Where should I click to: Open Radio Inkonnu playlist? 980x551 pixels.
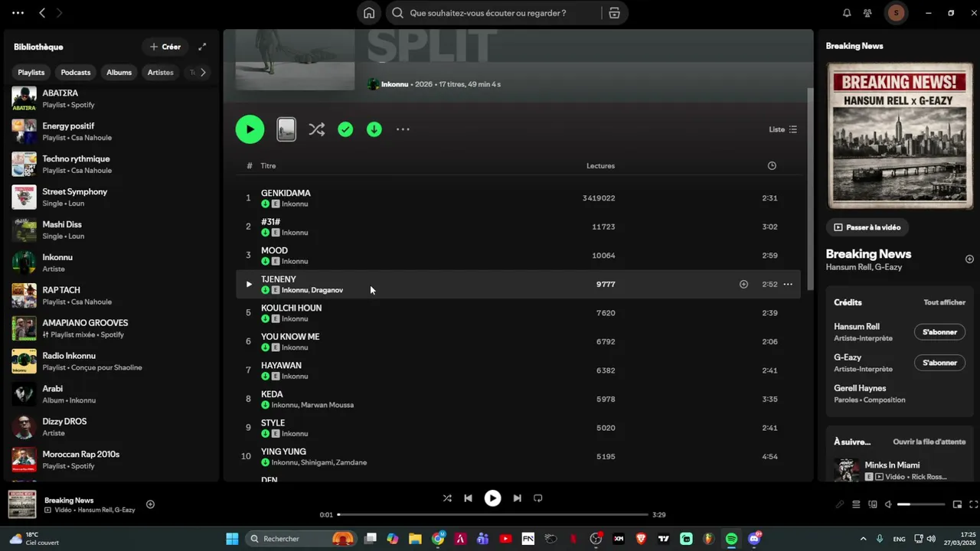coord(111,361)
